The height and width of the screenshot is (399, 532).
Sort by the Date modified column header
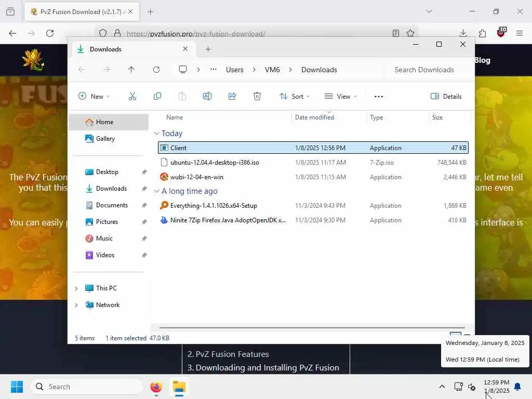tap(314, 117)
